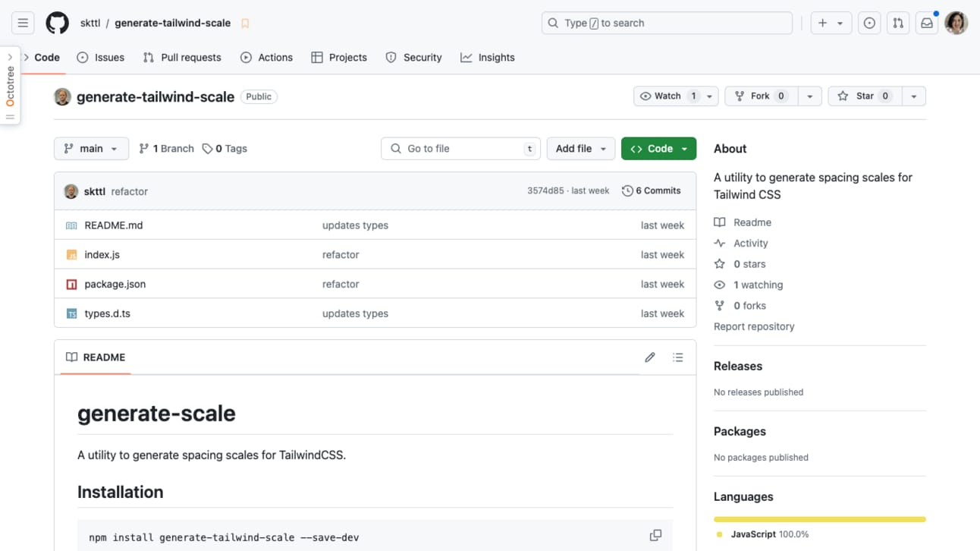Switch to the Pull requests tab
This screenshot has height=551, width=980.
(182, 57)
